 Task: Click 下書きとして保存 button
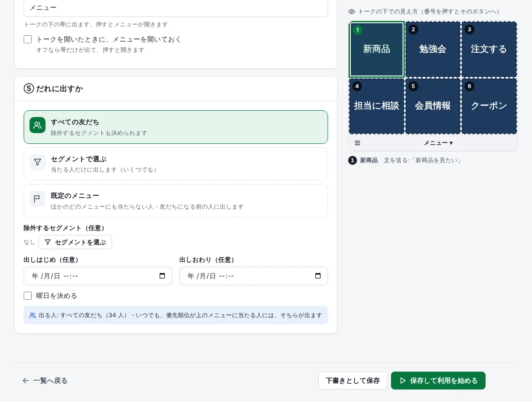click(353, 381)
